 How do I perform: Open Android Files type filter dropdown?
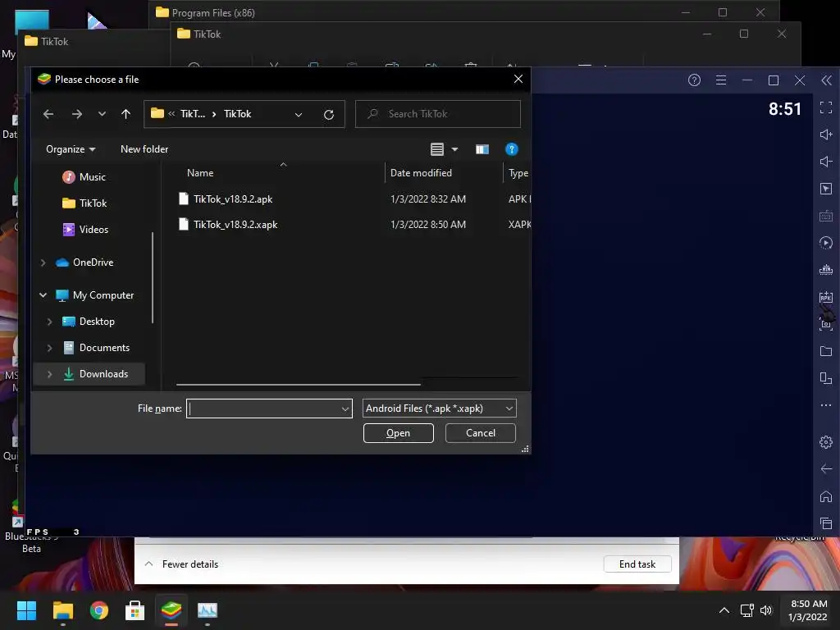pyautogui.click(x=440, y=409)
